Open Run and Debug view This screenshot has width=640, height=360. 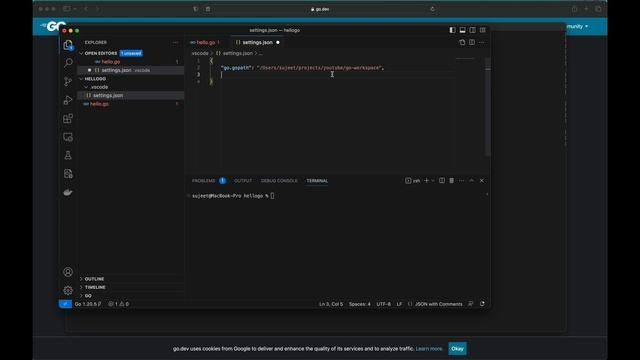tap(68, 100)
